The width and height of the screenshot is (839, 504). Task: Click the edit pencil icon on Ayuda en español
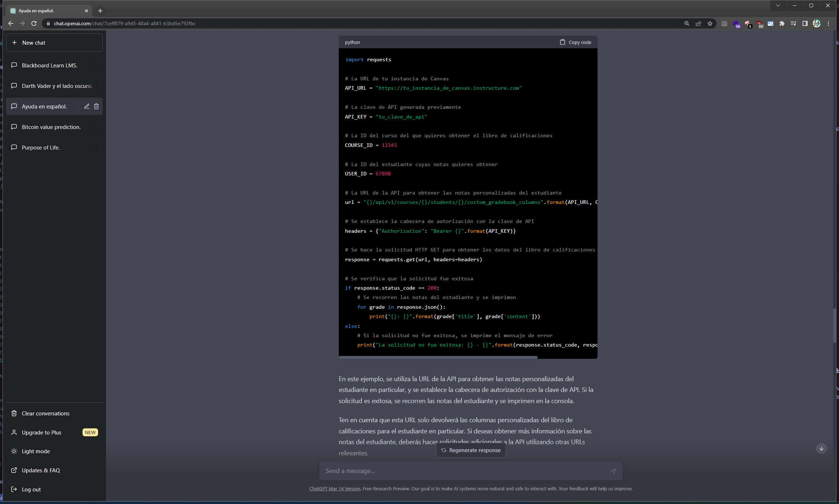tap(87, 106)
